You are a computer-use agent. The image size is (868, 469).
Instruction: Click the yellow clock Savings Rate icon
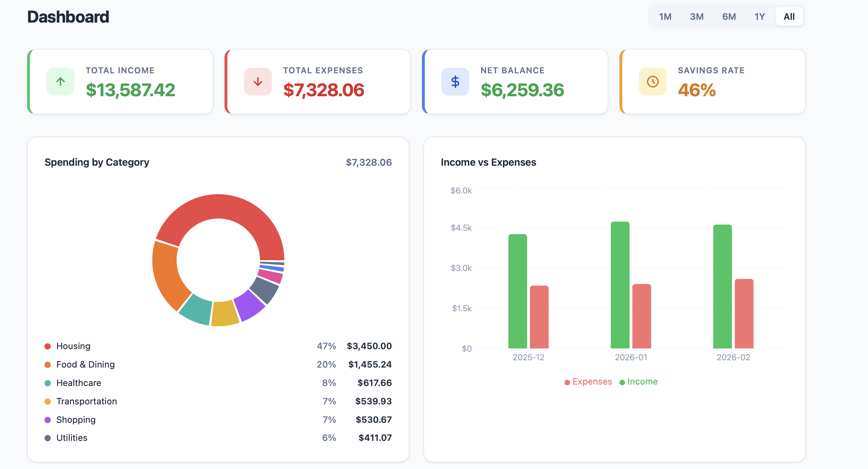(x=652, y=82)
